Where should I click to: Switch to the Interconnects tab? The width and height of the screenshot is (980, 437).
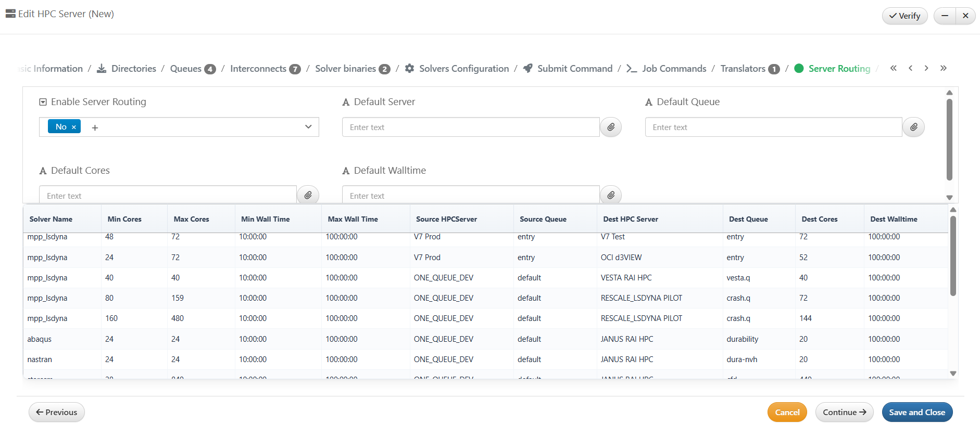[x=258, y=69]
